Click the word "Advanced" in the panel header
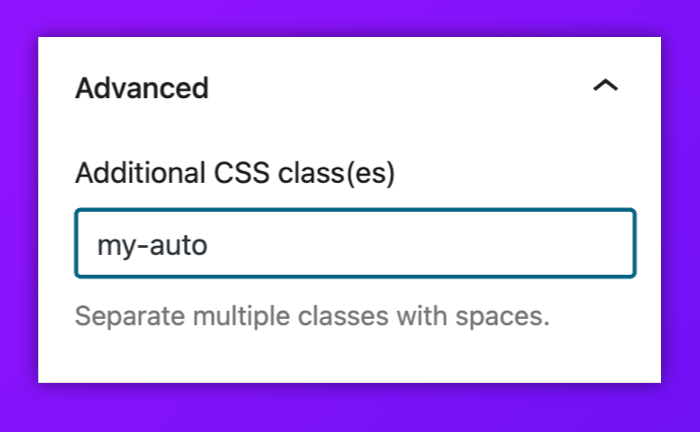 coord(142,88)
